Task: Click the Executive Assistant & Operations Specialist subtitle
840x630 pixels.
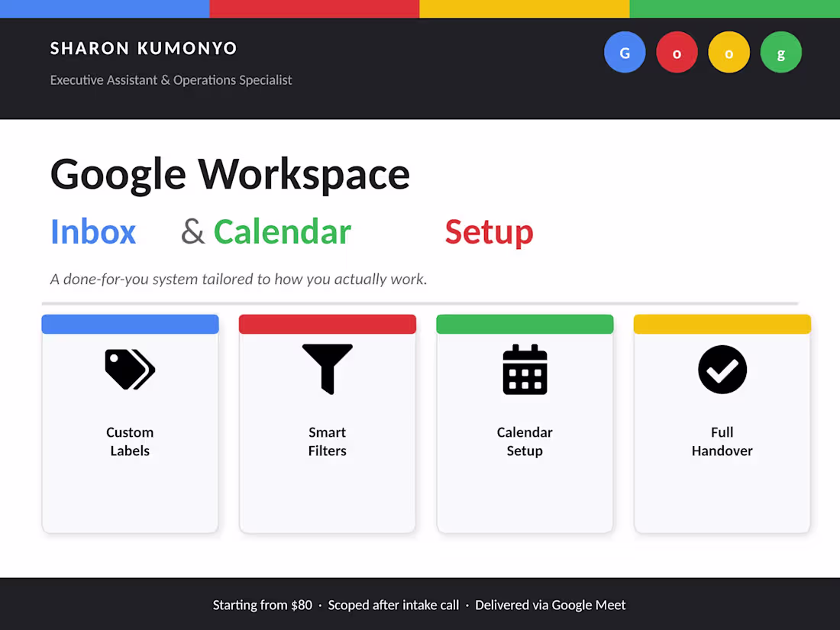Action: pos(171,80)
